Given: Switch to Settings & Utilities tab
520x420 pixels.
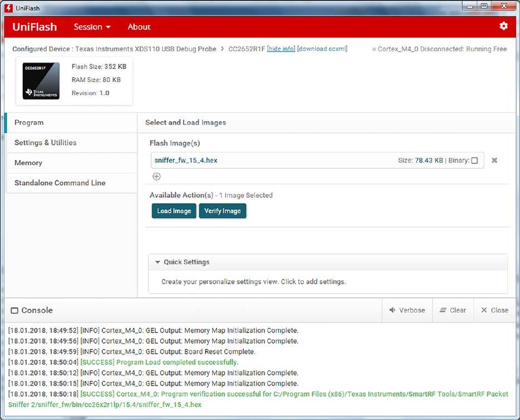Looking at the screenshot, I should pyautogui.click(x=72, y=143).
